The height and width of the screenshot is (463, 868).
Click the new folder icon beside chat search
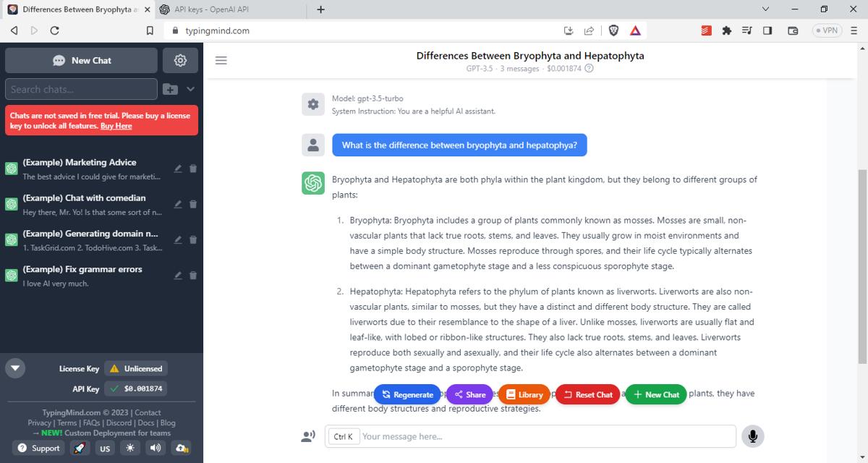click(x=169, y=89)
